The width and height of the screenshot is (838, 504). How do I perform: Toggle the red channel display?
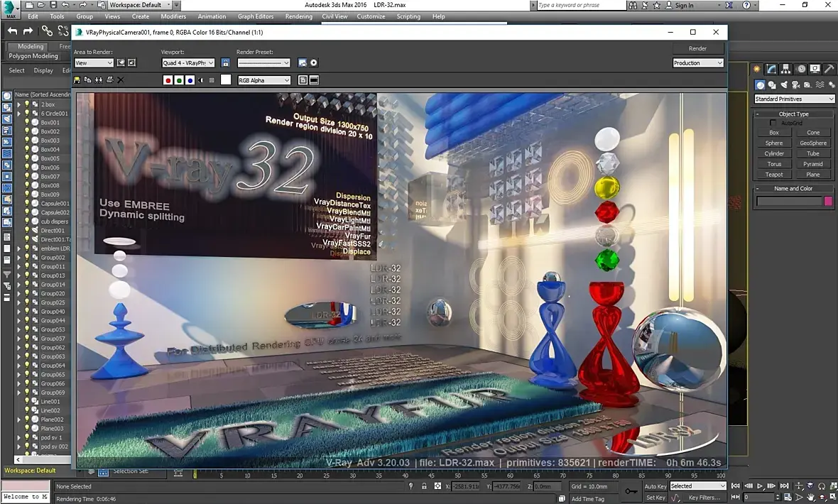tap(168, 80)
